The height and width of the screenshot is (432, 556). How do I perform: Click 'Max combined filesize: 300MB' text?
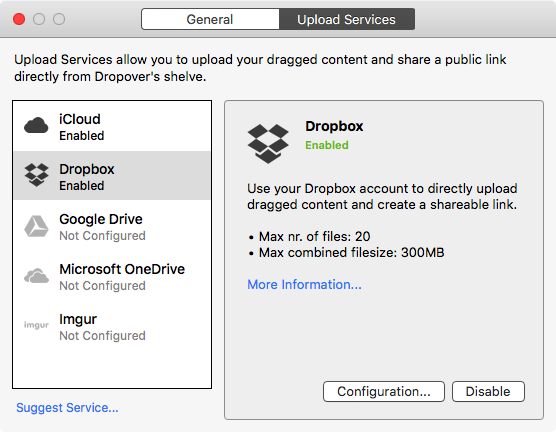click(351, 253)
